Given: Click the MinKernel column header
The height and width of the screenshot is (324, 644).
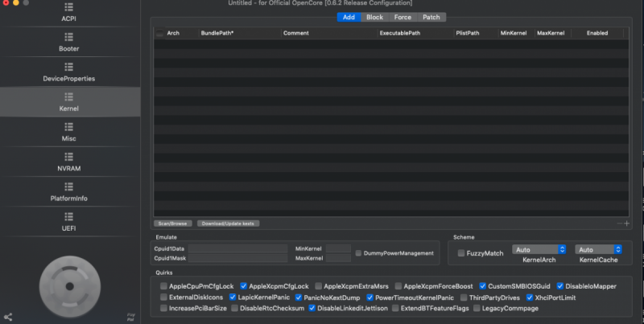Looking at the screenshot, I should [x=514, y=33].
